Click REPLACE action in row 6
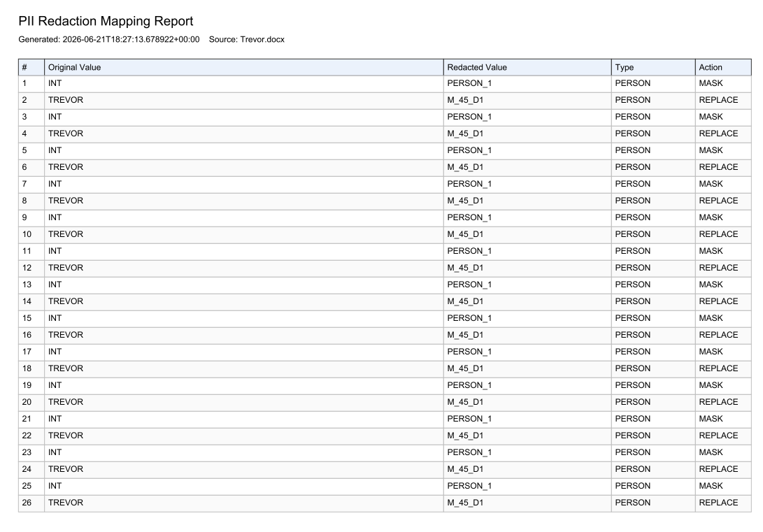 click(x=719, y=167)
